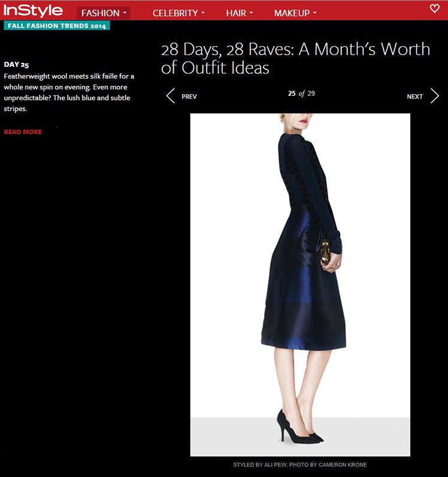Open the FASHION menu item

click(101, 13)
